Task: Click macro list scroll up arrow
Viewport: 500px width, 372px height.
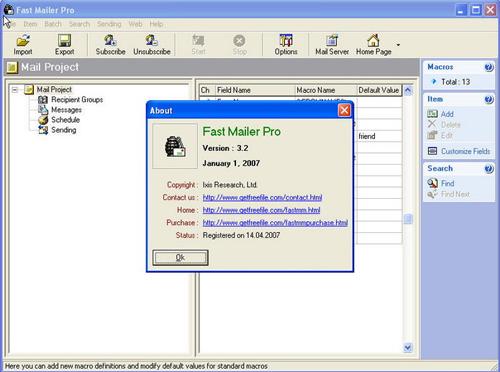Action: click(x=408, y=90)
